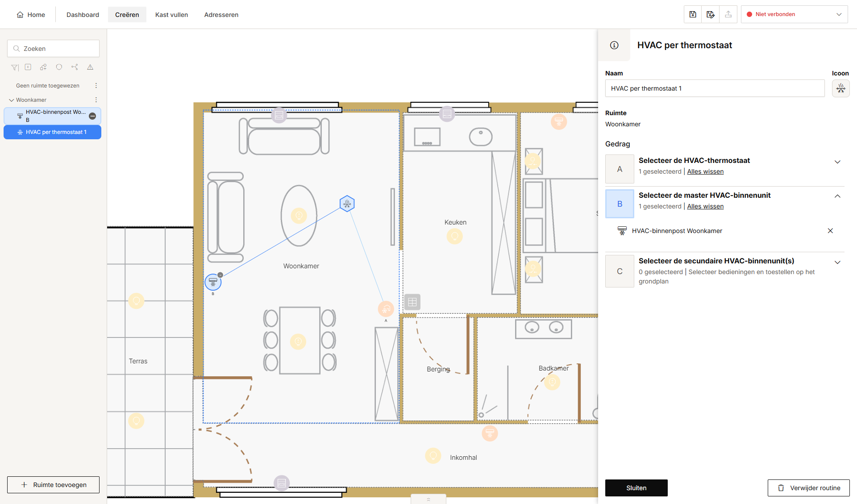Open options menu for Geen ruimte toegewezen

click(x=96, y=85)
